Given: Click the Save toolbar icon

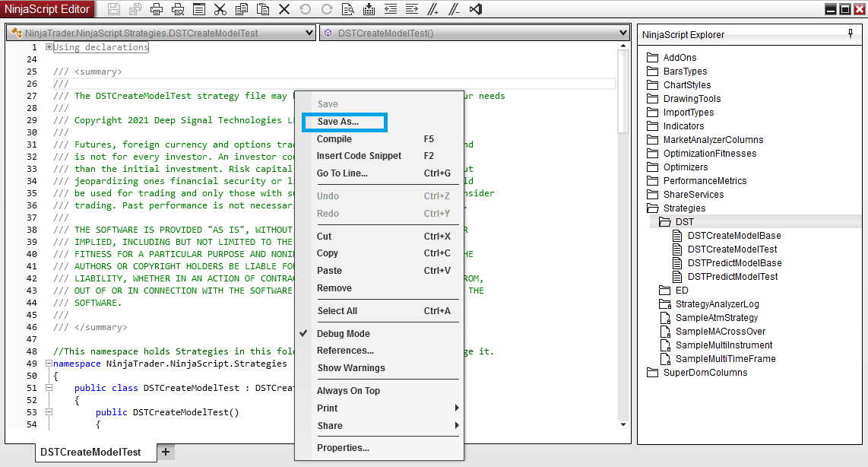Looking at the screenshot, I should click(114, 9).
